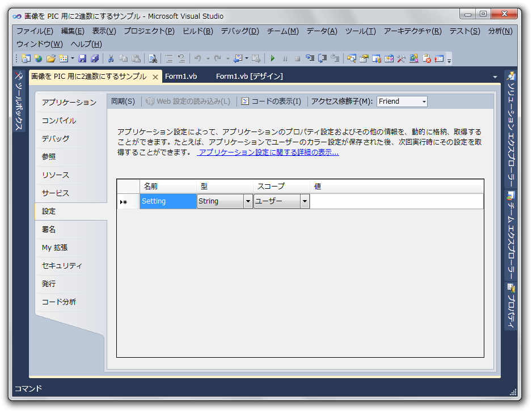Open the ツールボックス side panel tab
Image resolution: width=532 pixels, height=411 pixels.
point(19,101)
